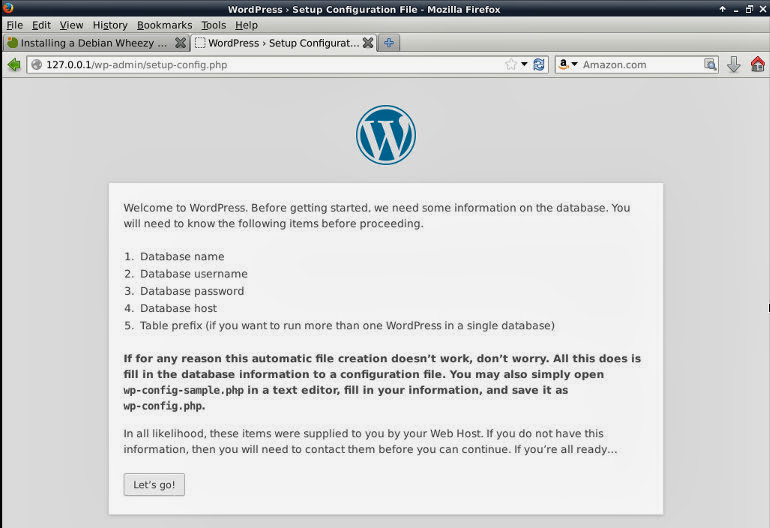Viewport: 770px width, 528px height.
Task: Go to the home page icon
Action: (758, 64)
